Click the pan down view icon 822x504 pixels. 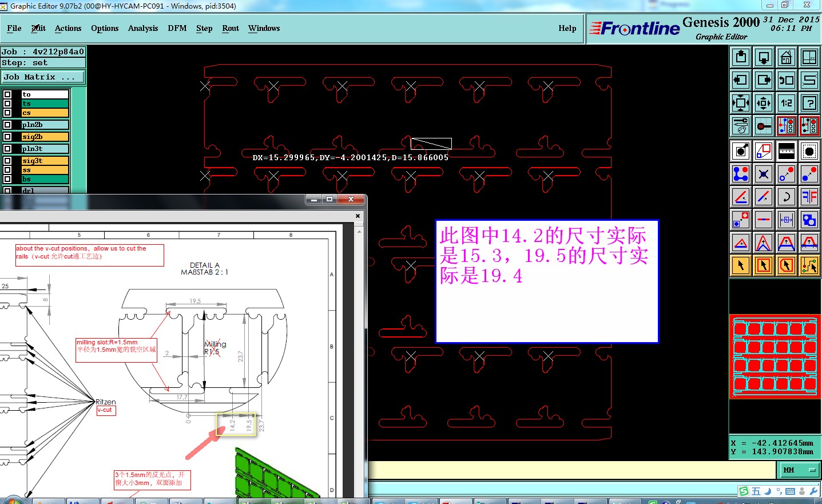coord(764,57)
